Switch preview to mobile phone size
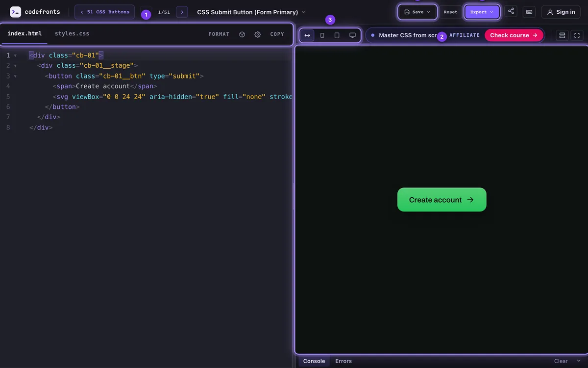The image size is (588, 368). point(322,35)
